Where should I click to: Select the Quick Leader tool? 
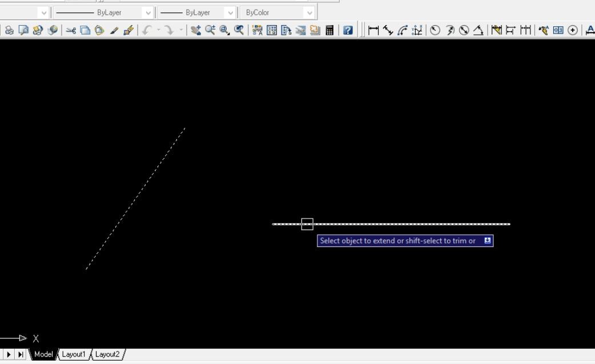542,31
